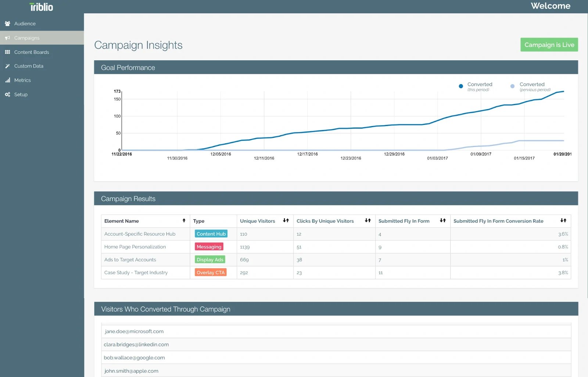Sort by Submitted Fly In Form arrows
This screenshot has height=377, width=588.
443,220
